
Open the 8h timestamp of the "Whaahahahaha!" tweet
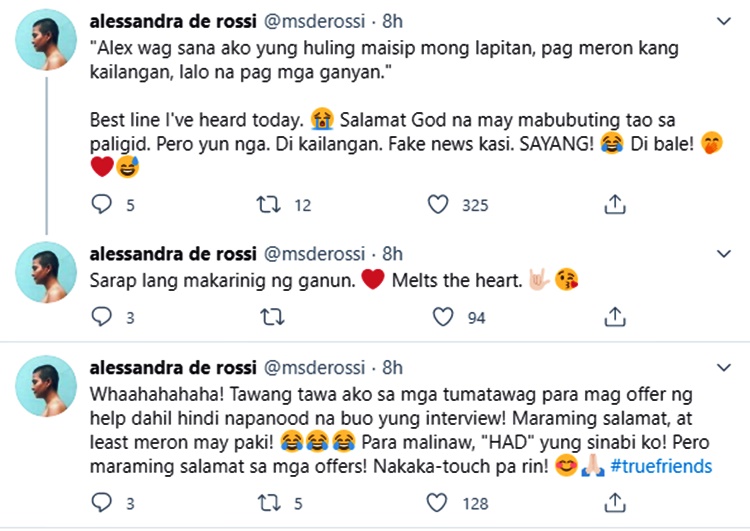tap(392, 367)
